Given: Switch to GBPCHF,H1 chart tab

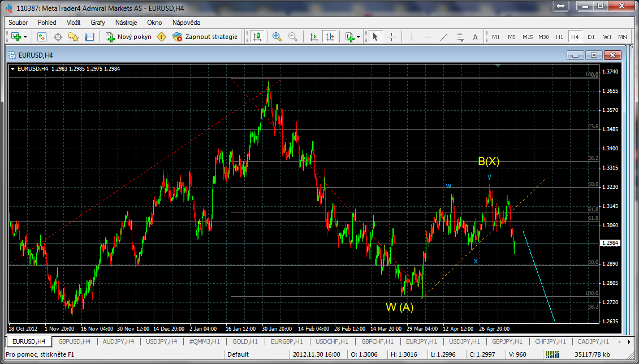Looking at the screenshot, I should (378, 341).
